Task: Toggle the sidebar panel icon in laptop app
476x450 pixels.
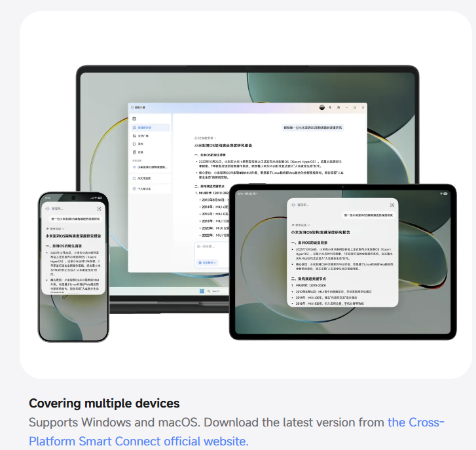Action: click(x=134, y=118)
